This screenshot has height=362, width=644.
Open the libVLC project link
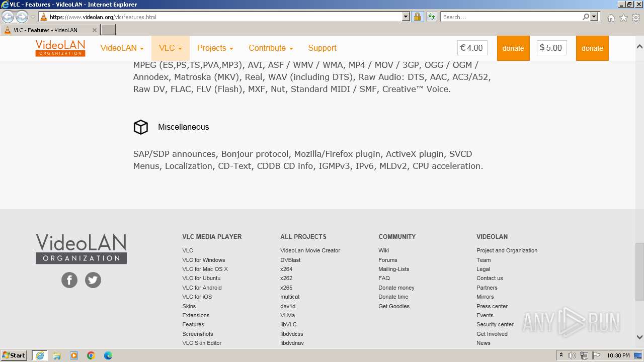(288, 324)
